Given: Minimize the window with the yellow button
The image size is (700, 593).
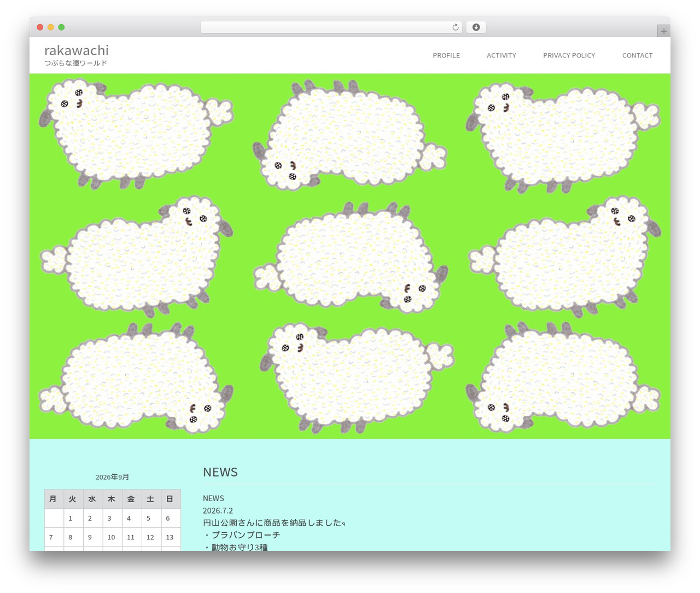Looking at the screenshot, I should click(51, 27).
